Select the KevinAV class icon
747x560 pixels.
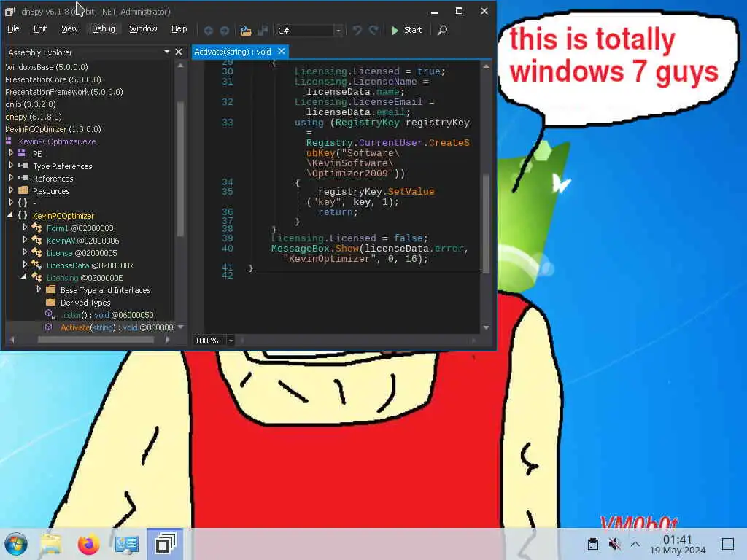coord(36,240)
